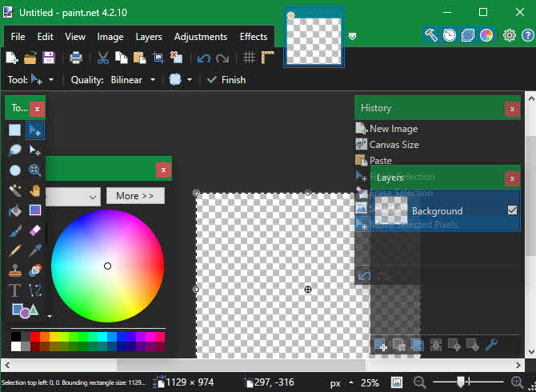This screenshot has width=536, height=392.
Task: Undo the last action in the toolbar
Action: click(204, 58)
